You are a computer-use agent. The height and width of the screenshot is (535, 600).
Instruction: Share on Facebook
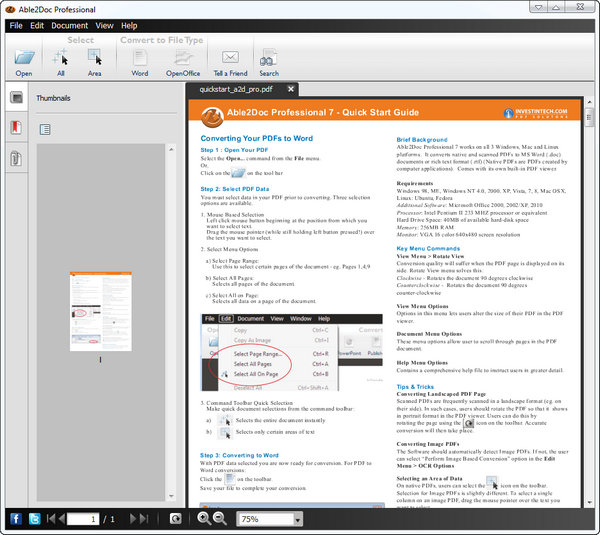[x=15, y=519]
